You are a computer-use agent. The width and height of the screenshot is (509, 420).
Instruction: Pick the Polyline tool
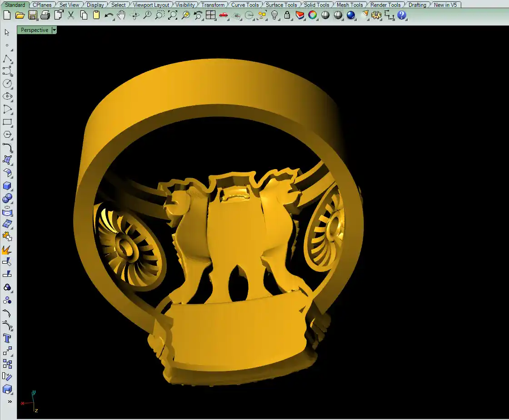(7, 59)
